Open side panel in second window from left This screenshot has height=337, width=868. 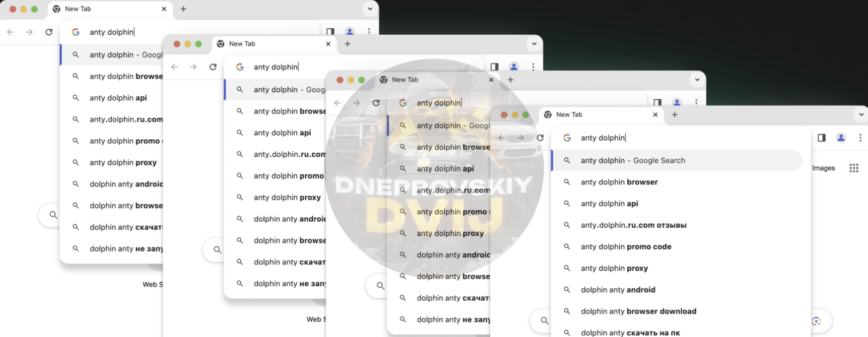click(494, 67)
